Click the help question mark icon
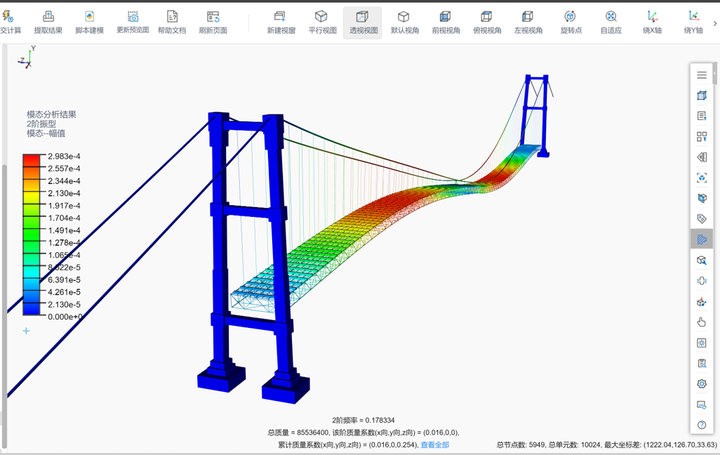Viewport: 720px width, 455px height. point(702,425)
